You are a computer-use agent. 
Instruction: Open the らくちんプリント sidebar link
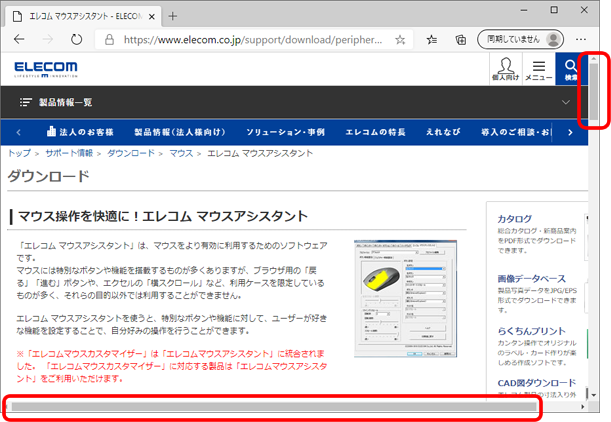click(532, 331)
